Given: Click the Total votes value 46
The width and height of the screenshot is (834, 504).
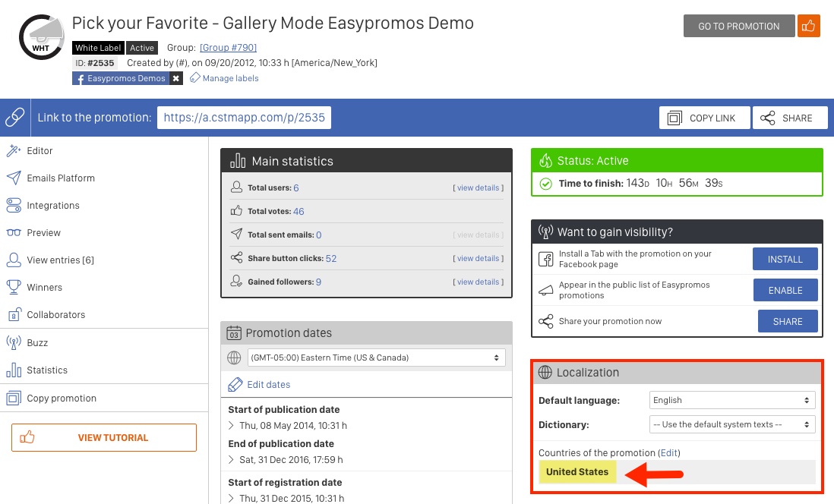Looking at the screenshot, I should pyautogui.click(x=299, y=211).
